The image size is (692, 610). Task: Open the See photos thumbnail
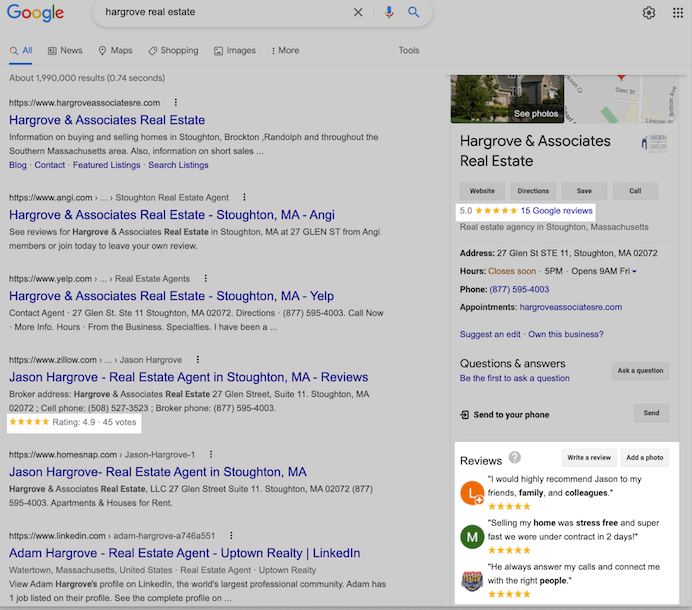(508, 99)
